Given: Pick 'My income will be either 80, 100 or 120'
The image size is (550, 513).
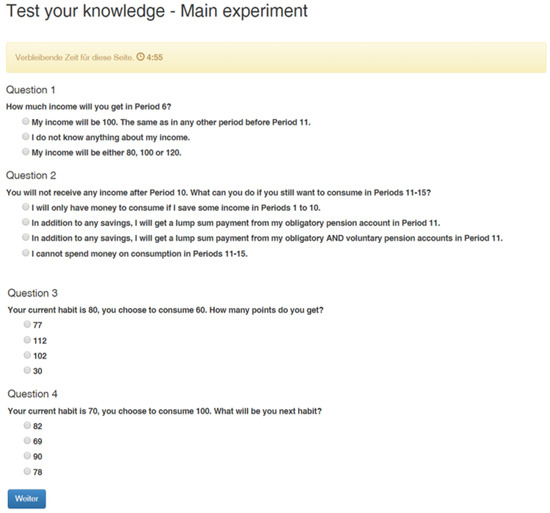Looking at the screenshot, I should pyautogui.click(x=26, y=151).
